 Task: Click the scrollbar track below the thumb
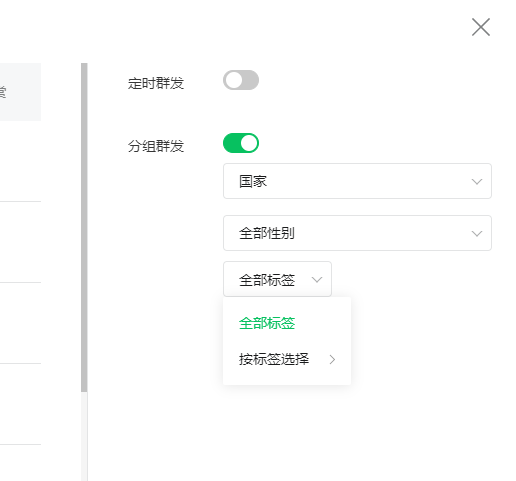click(x=84, y=437)
